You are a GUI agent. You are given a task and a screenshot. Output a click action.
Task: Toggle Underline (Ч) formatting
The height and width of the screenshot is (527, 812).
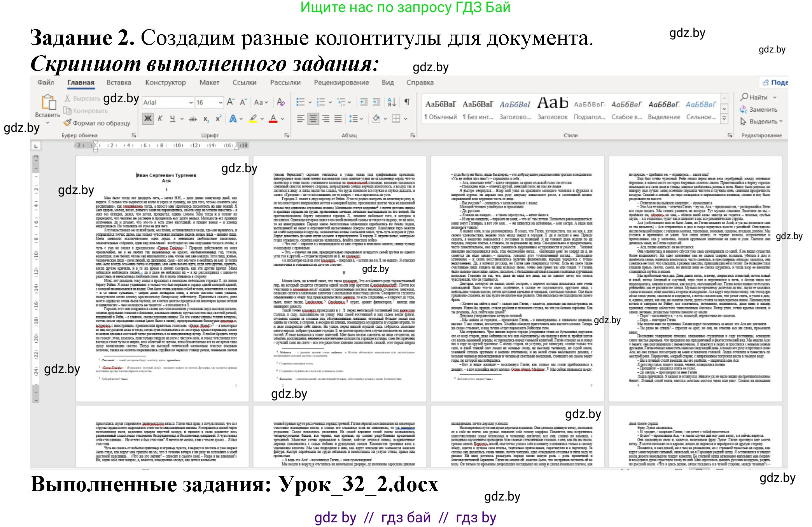(x=172, y=118)
